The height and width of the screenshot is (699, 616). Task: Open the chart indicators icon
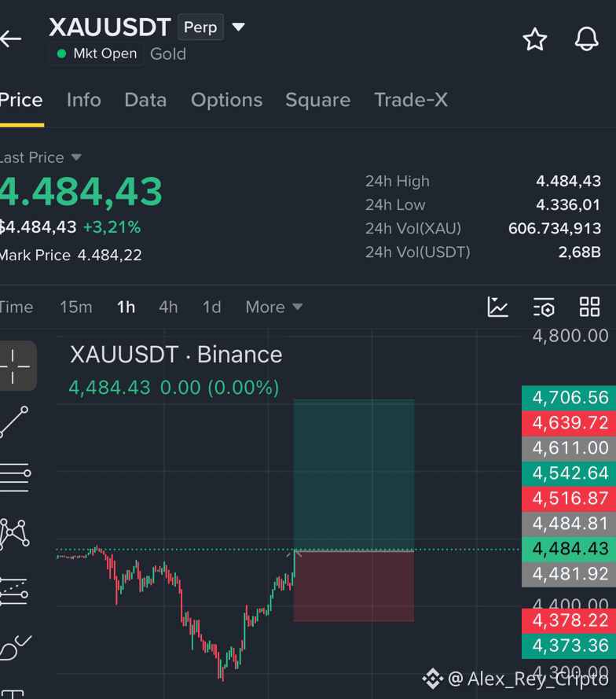pyautogui.click(x=497, y=307)
